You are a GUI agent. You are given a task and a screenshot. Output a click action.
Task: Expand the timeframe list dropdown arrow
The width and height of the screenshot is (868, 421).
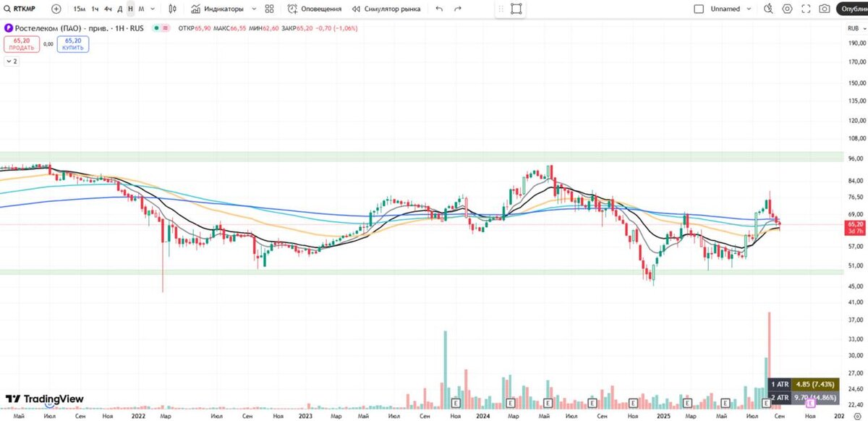pos(153,9)
